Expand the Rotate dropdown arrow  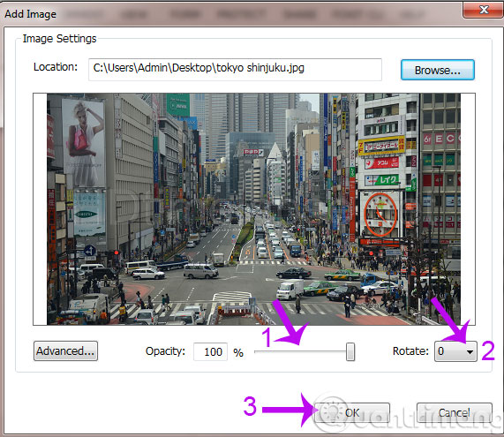(x=470, y=351)
